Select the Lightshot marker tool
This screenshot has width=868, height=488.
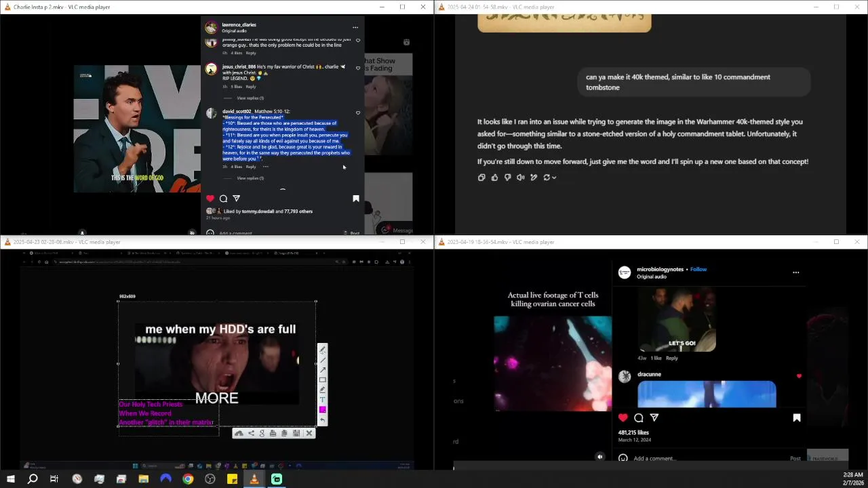323,390
